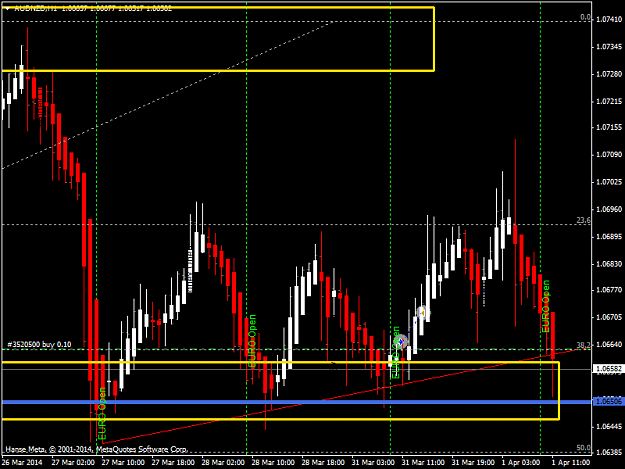
Task: Click price scale value 1.06960
Action: pos(609,209)
